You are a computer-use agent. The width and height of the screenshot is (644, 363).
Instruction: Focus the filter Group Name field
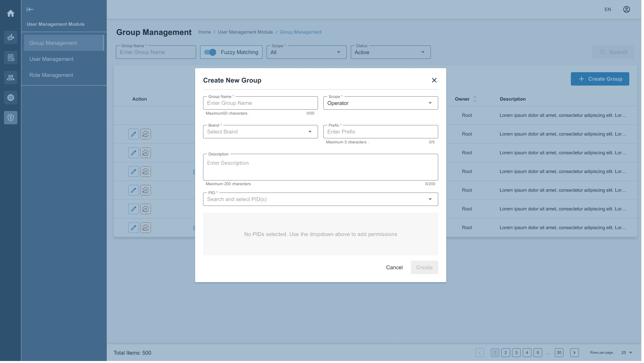pos(157,52)
